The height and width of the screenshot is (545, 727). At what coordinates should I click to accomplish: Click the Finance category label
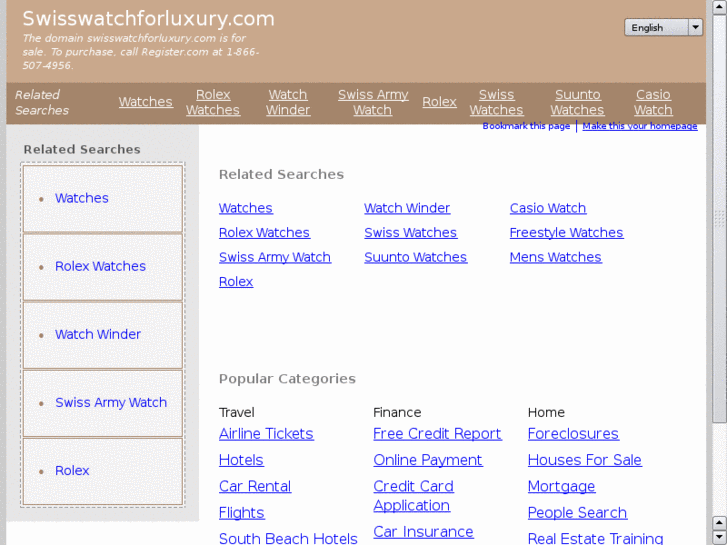[x=397, y=412]
